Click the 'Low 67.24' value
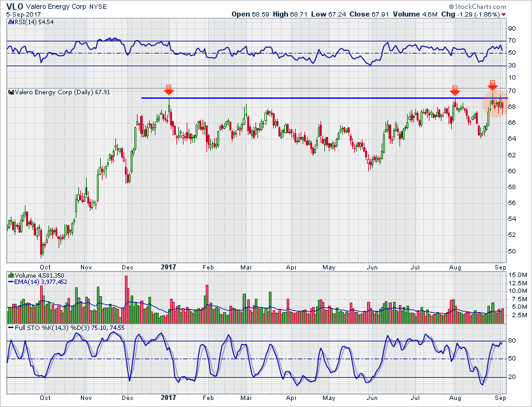The width and height of the screenshot is (532, 407). (x=328, y=14)
